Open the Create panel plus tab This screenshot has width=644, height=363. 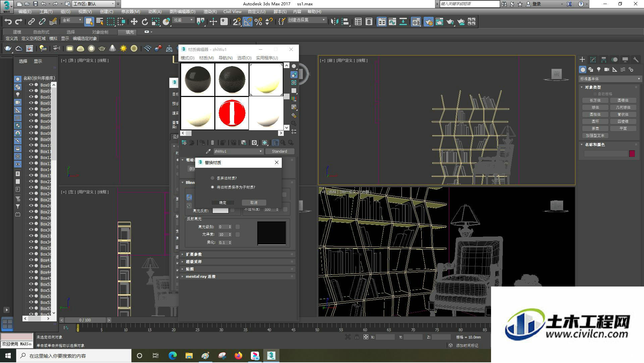tap(582, 59)
